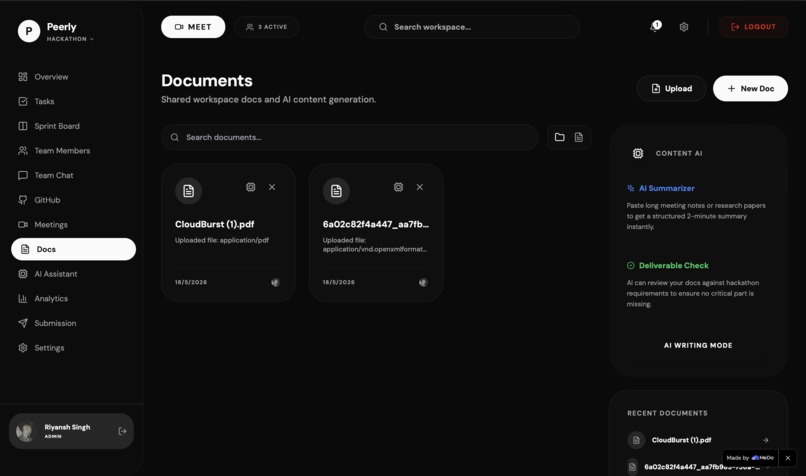Open notifications bell icon
Viewport: 806px width, 476px height.
pos(655,26)
